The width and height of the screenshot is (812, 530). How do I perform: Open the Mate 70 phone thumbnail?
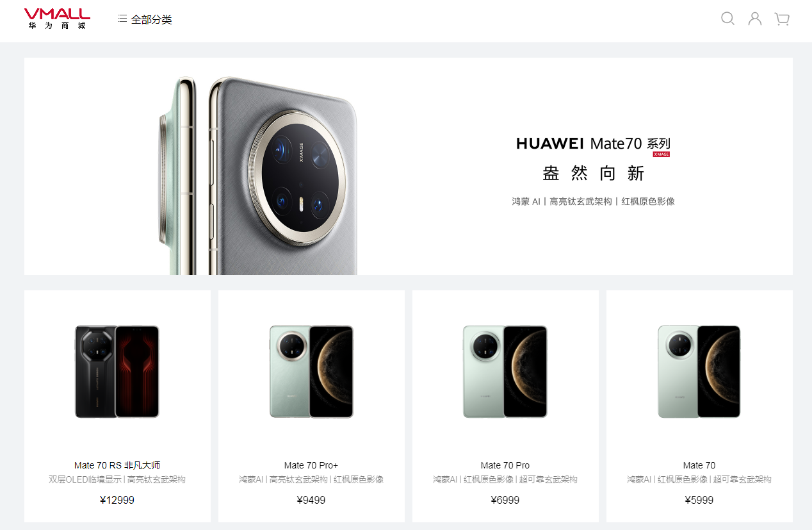(699, 372)
